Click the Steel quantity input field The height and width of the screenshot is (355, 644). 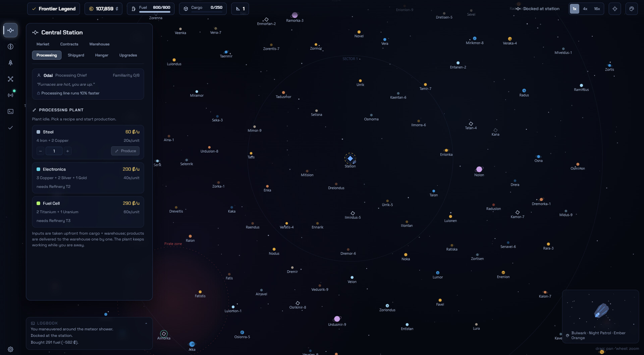click(x=54, y=151)
